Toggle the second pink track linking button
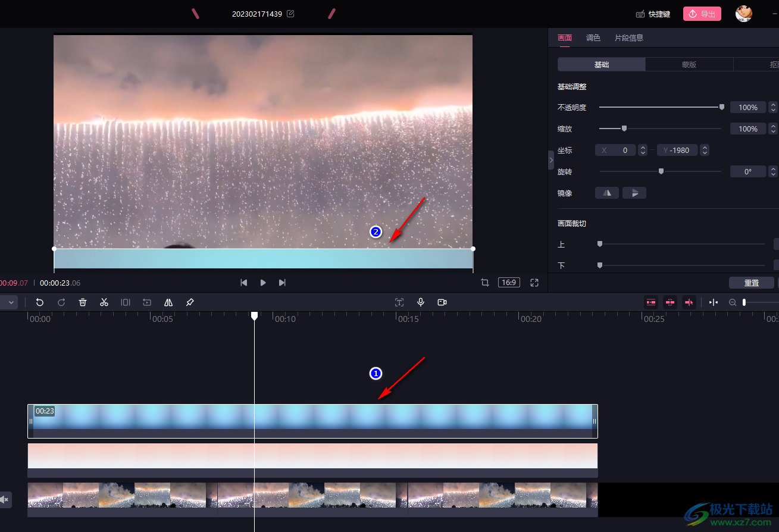Viewport: 779px width, 532px height. pos(670,302)
